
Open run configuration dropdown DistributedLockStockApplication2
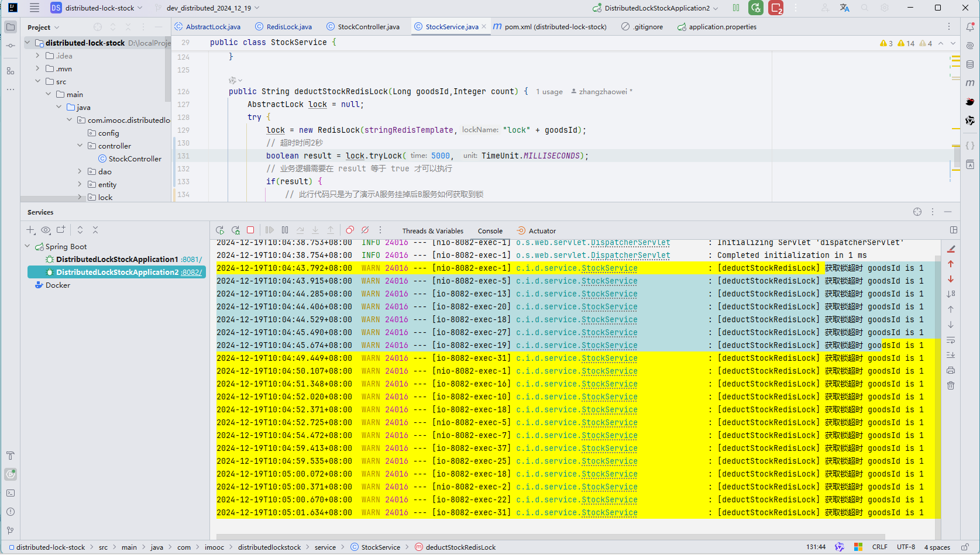click(655, 8)
